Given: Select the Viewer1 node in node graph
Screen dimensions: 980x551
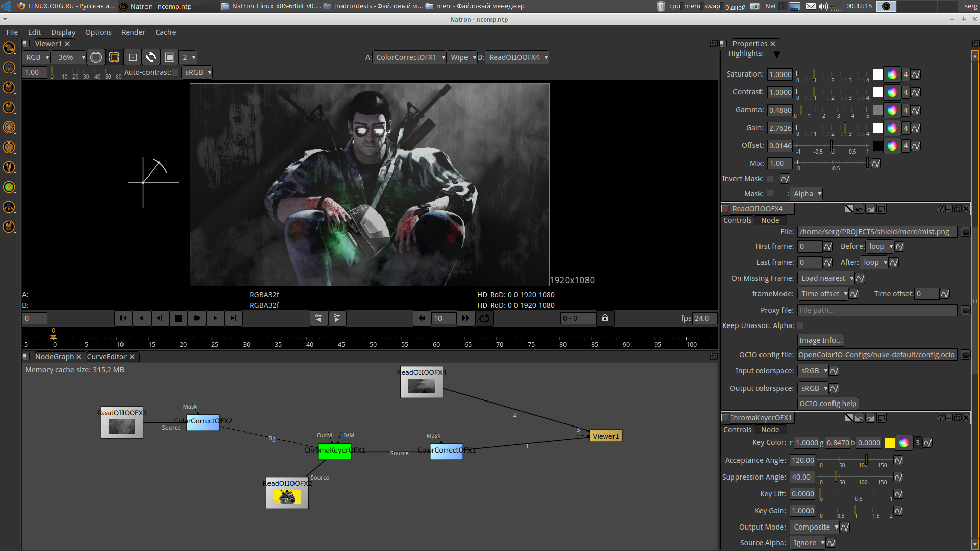Looking at the screenshot, I should (605, 436).
